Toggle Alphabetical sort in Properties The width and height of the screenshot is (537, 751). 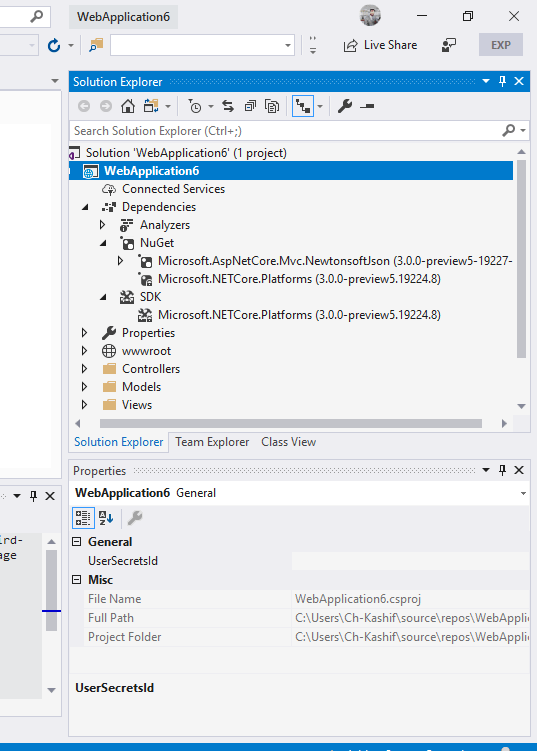pos(106,518)
